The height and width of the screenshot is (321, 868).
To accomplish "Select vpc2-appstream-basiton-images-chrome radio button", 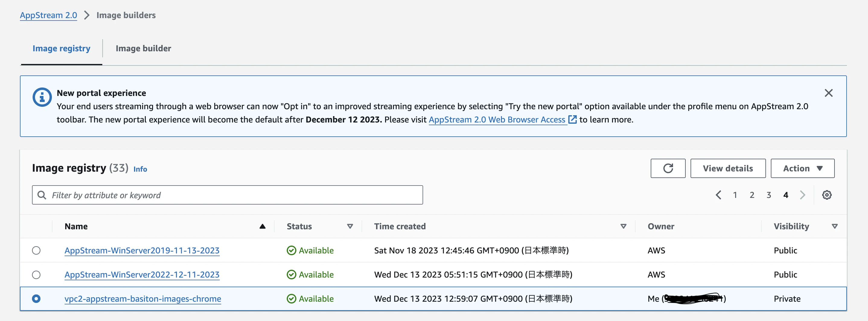I will [36, 298].
